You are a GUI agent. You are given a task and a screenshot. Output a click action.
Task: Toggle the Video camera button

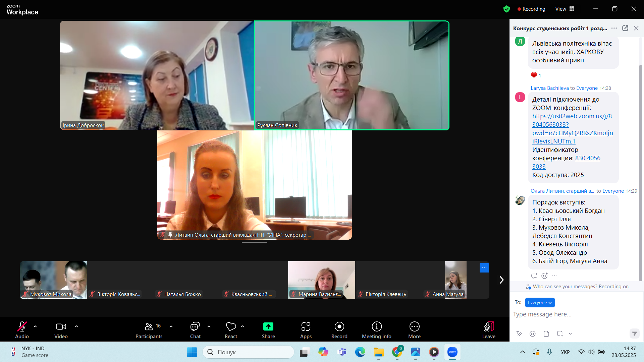coord(61,330)
